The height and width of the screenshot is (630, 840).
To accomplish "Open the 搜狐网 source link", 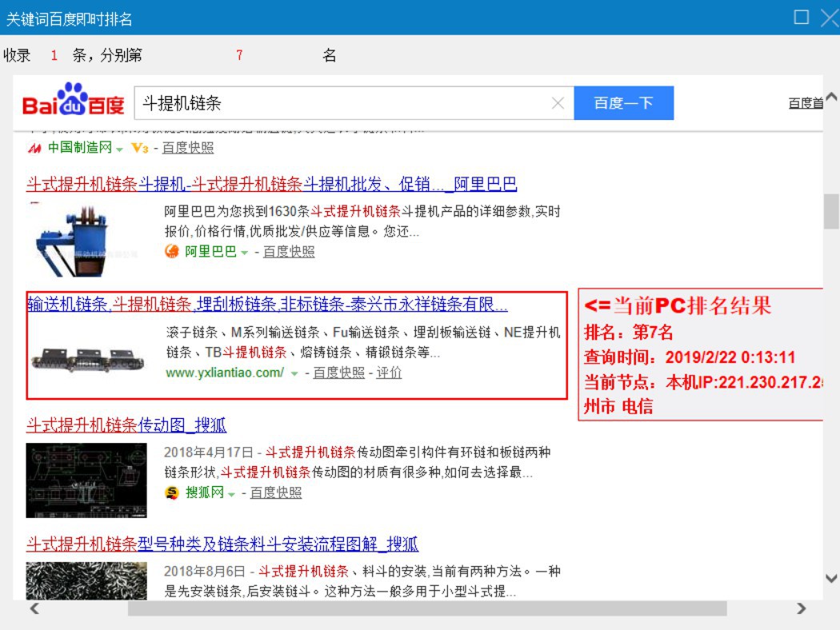I will coord(204,492).
